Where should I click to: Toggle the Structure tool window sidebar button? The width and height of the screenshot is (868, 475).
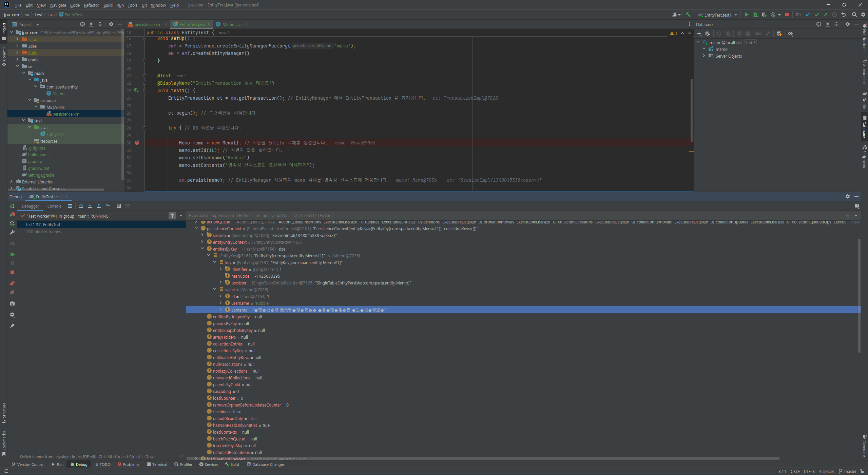click(x=4, y=413)
